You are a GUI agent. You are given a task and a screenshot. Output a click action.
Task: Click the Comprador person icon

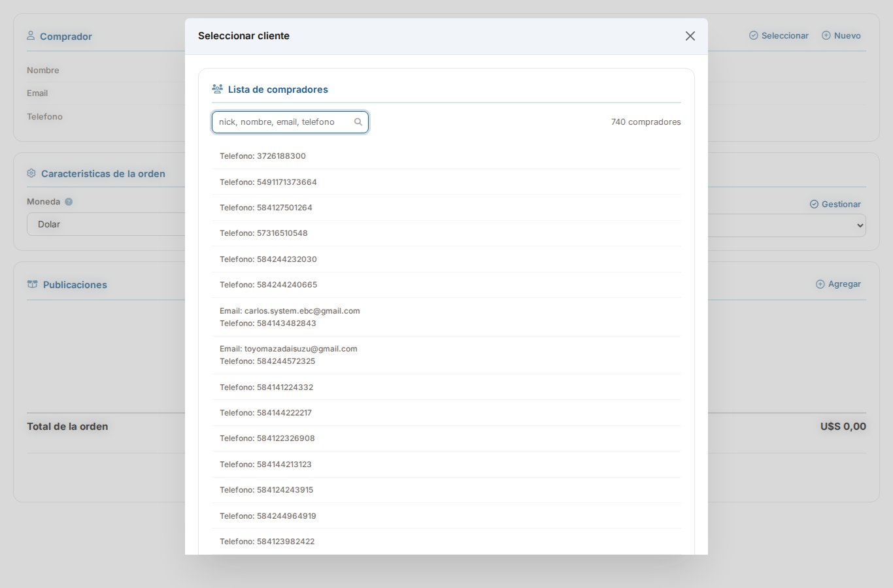[31, 36]
